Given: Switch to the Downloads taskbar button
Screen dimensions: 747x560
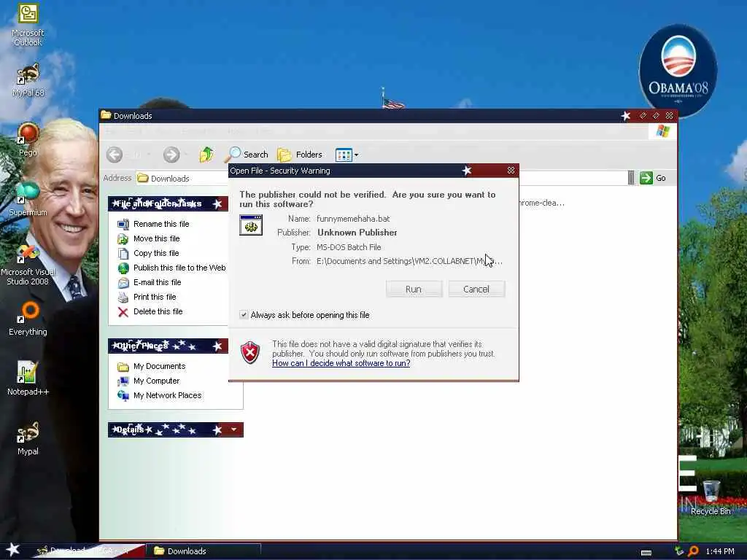Looking at the screenshot, I should (203, 551).
